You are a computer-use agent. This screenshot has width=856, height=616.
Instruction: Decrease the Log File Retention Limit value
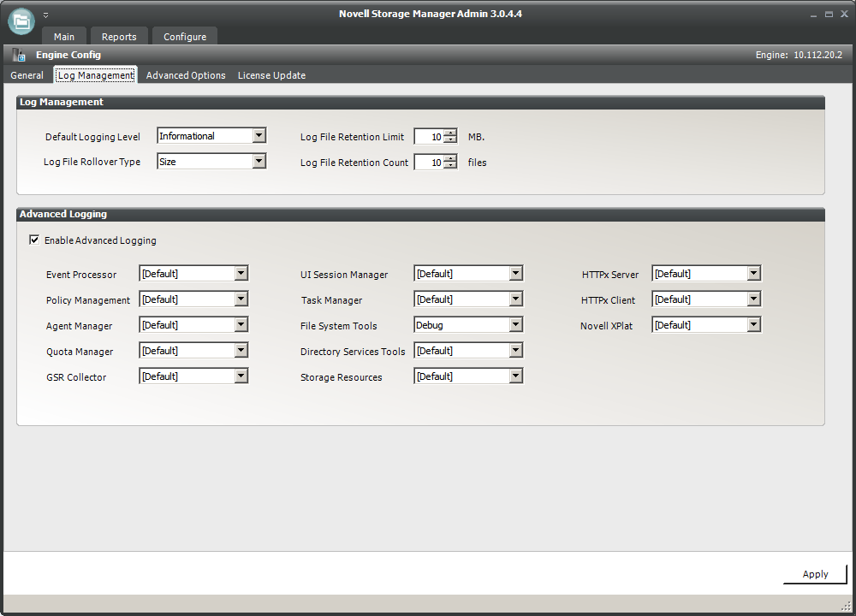click(450, 139)
